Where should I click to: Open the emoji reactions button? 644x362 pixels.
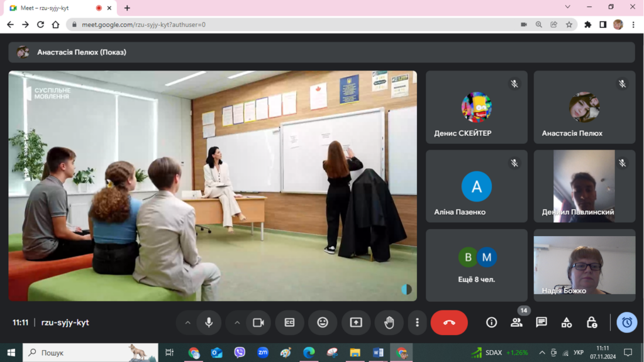pyautogui.click(x=323, y=322)
